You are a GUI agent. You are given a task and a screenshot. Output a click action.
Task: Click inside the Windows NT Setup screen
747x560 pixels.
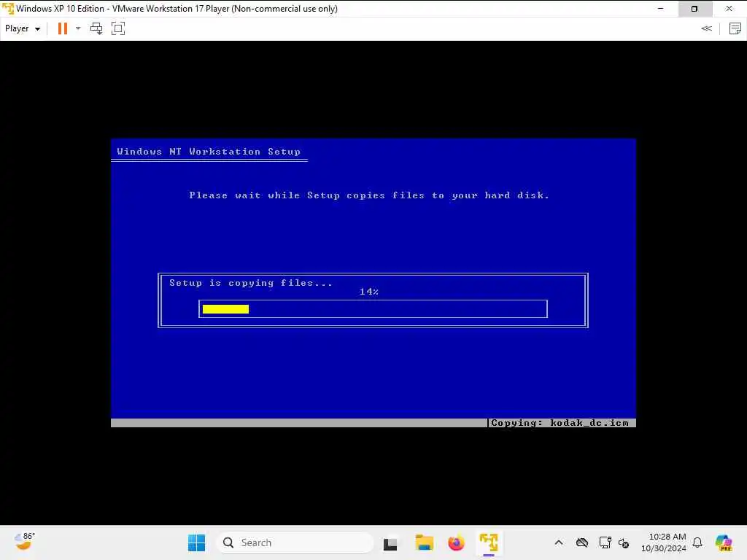tap(373, 283)
